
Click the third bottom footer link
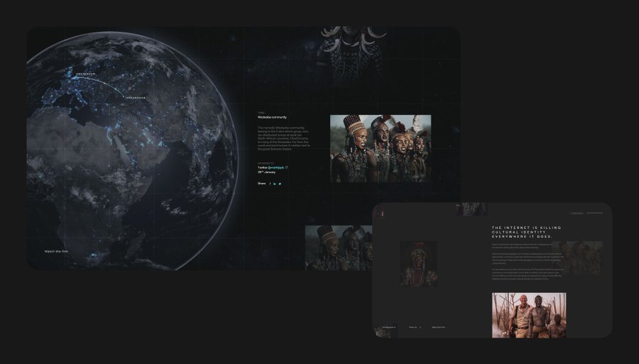point(438,327)
